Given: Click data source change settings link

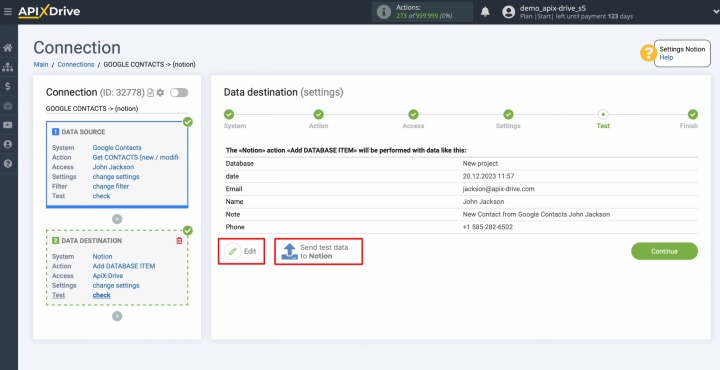Looking at the screenshot, I should point(116,177).
